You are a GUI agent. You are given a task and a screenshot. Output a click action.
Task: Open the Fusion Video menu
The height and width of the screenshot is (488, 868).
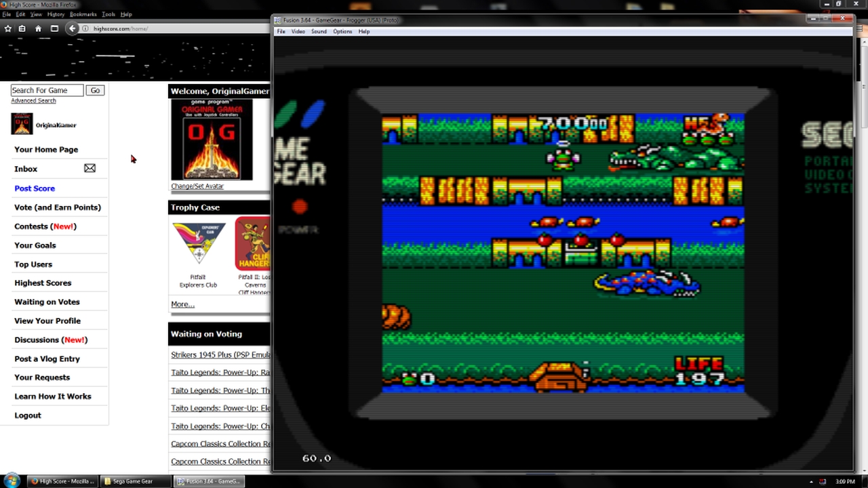(298, 31)
